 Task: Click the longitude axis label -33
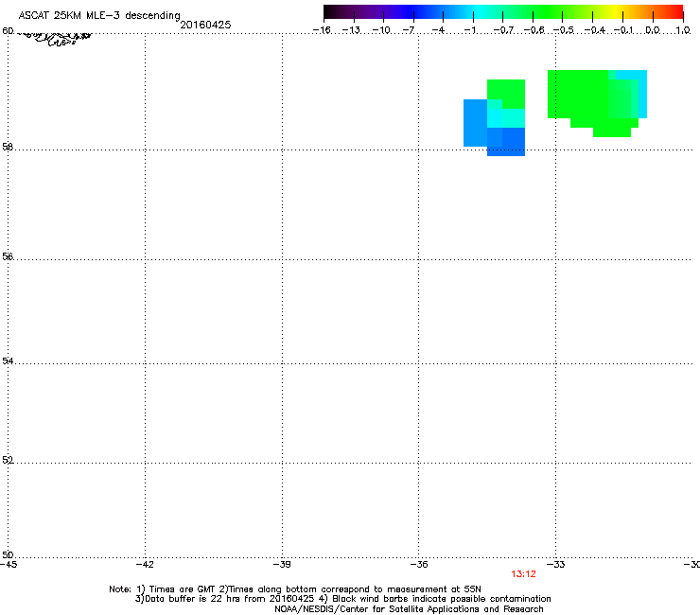pos(556,565)
